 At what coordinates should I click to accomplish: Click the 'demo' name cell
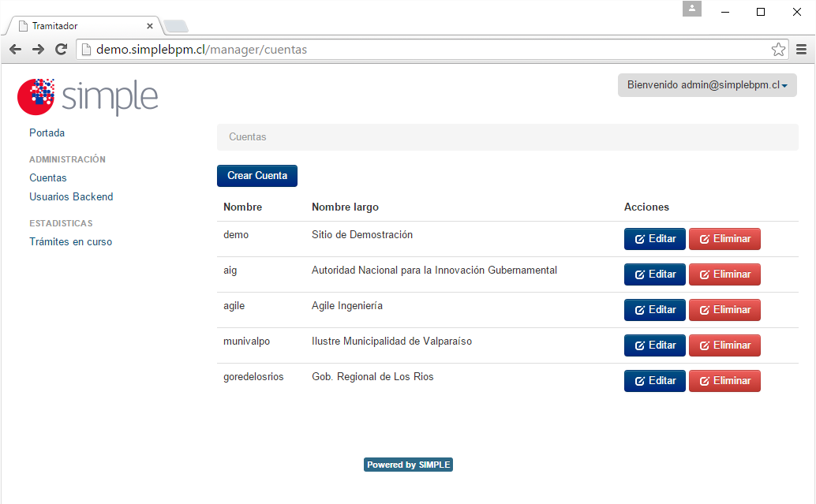(236, 234)
